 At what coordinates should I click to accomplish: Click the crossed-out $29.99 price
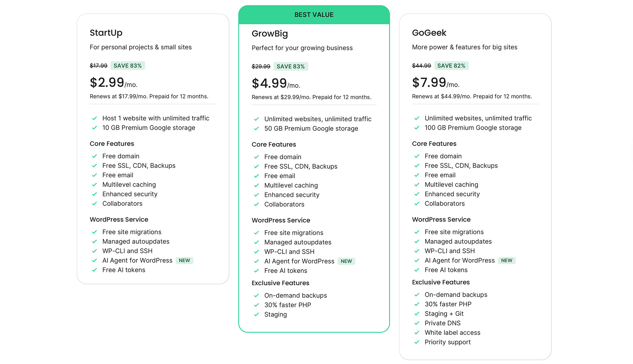point(261,66)
